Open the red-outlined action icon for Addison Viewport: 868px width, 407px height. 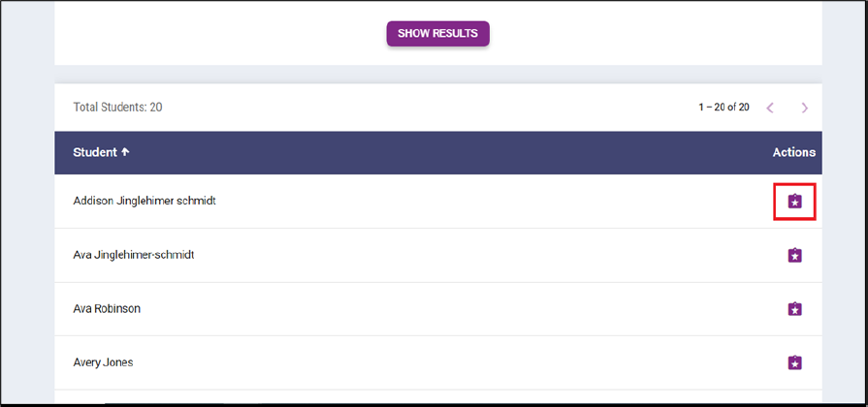pyautogui.click(x=795, y=202)
